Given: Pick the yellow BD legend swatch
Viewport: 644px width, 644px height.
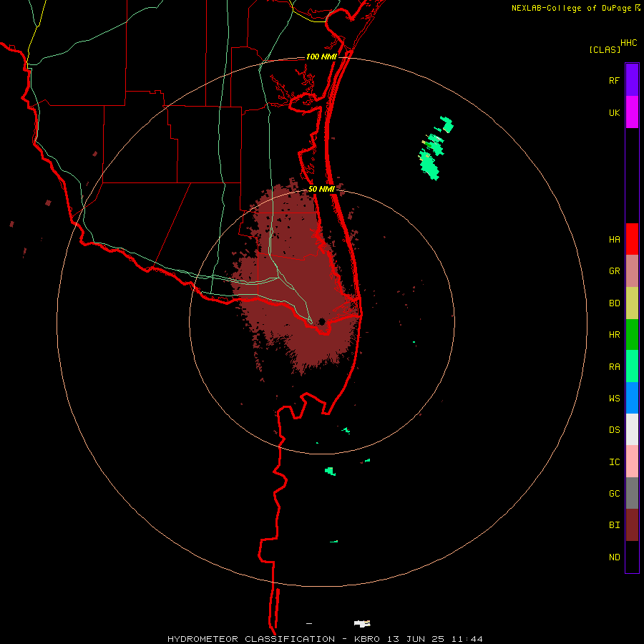Looking at the screenshot, I should [632, 303].
